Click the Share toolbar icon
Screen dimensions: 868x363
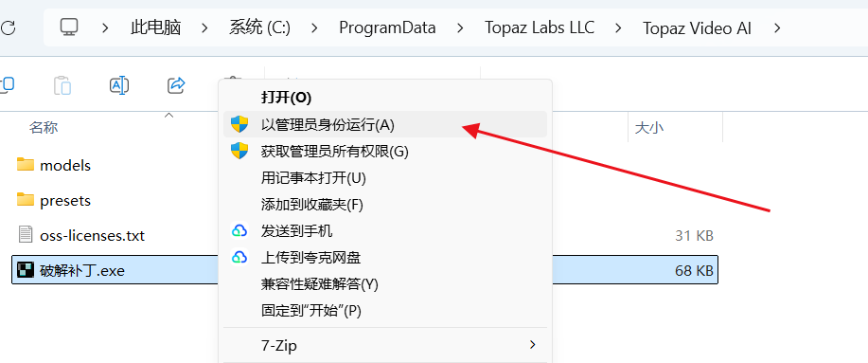tap(176, 85)
